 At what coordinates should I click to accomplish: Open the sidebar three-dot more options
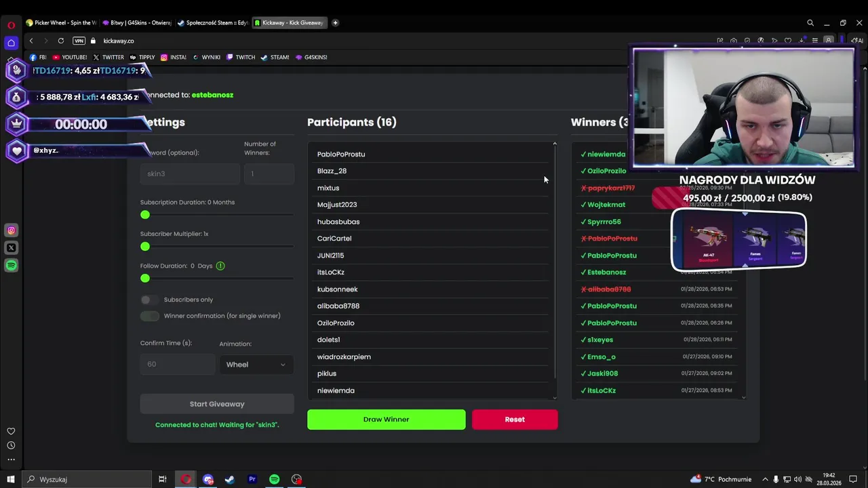click(11, 460)
